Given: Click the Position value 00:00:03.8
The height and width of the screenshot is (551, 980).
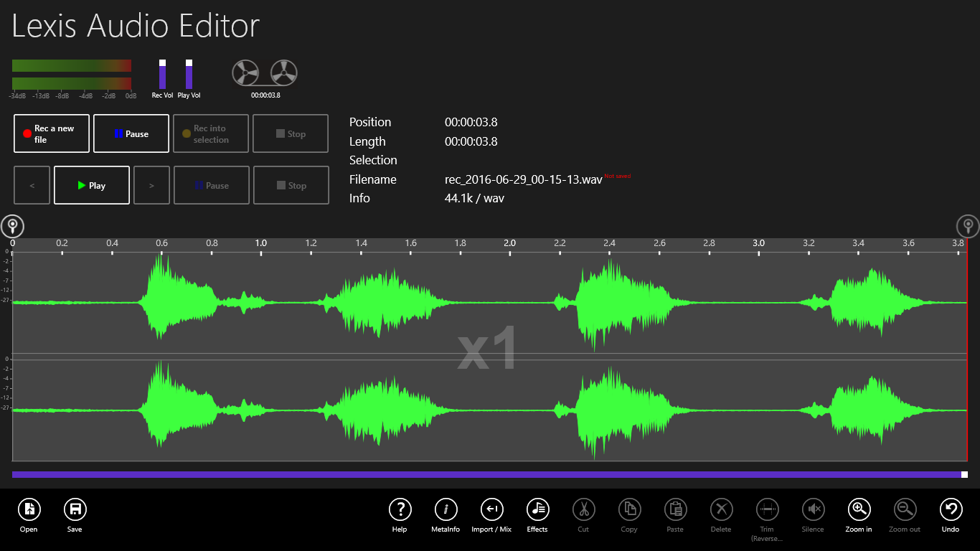Looking at the screenshot, I should tap(471, 122).
